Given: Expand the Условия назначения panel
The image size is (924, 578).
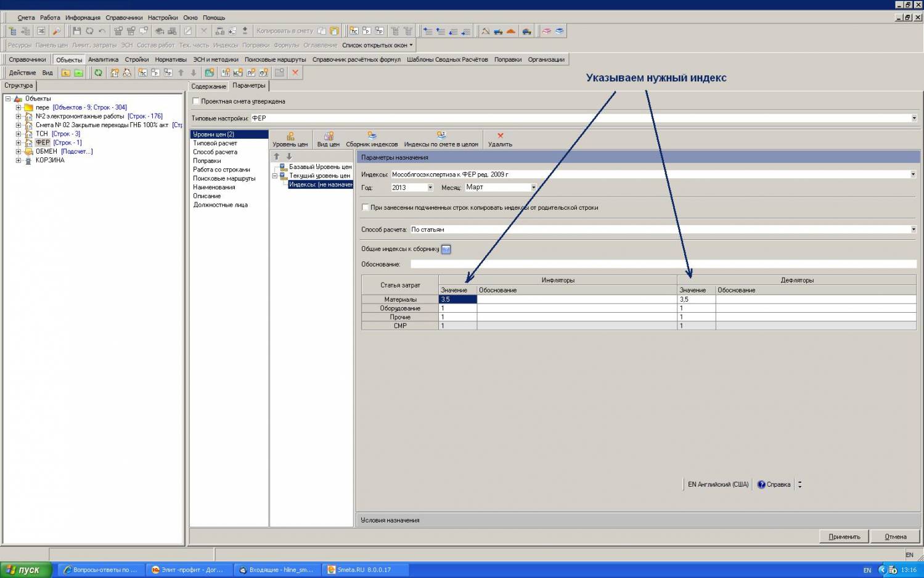Looking at the screenshot, I should click(637, 521).
